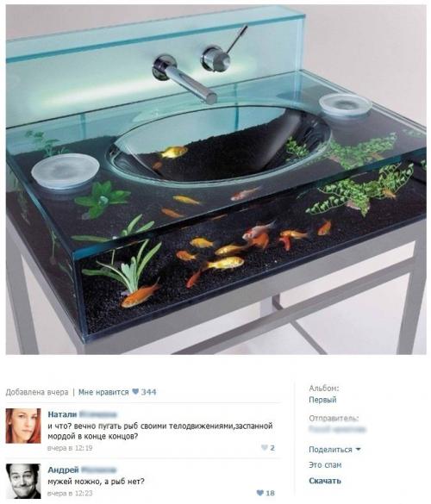Click timestamp вчера в 12:23
431x504 pixels.
pyautogui.click(x=70, y=493)
